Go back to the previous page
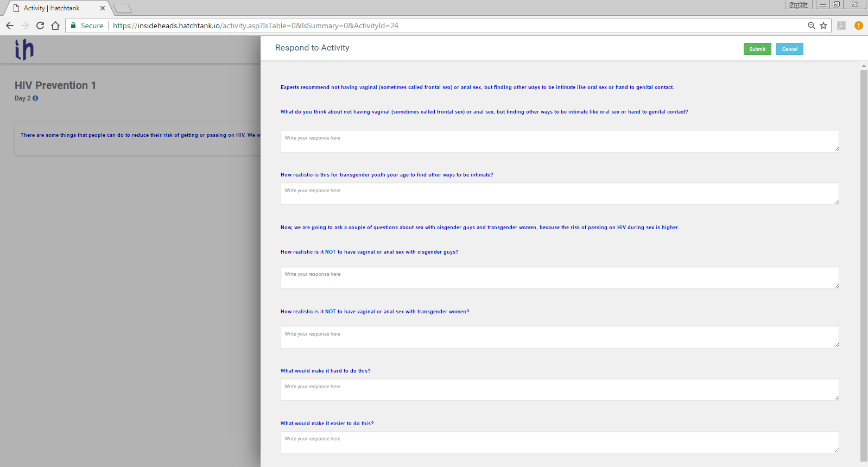The height and width of the screenshot is (467, 868). [x=10, y=26]
